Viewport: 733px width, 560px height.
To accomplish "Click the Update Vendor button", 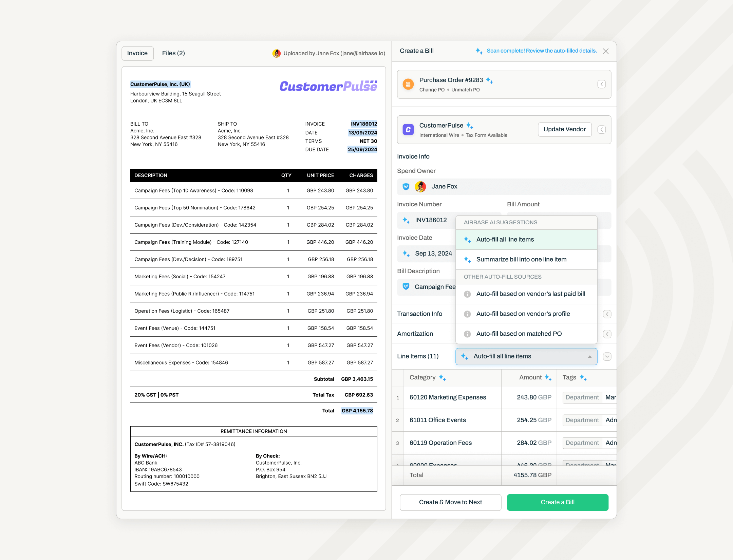I will pos(565,130).
